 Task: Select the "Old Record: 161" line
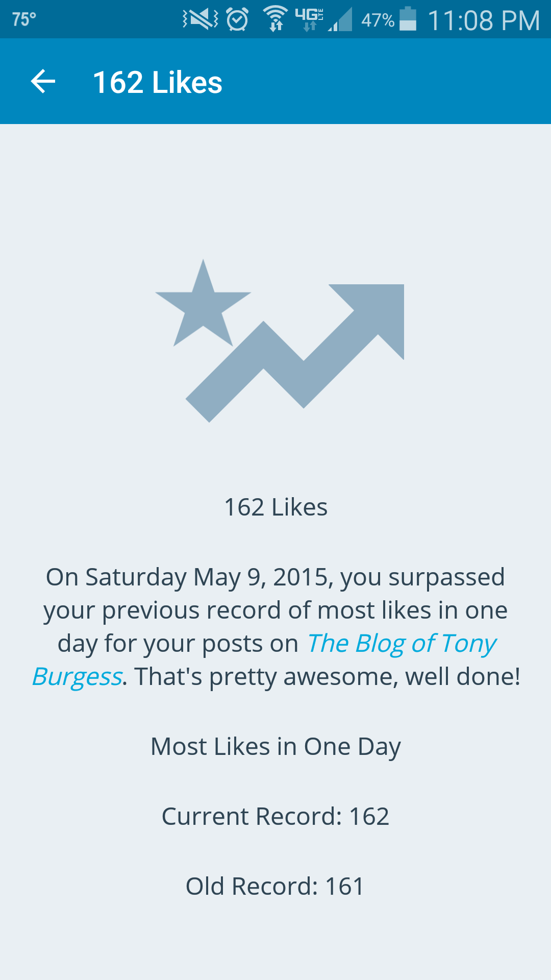275,886
